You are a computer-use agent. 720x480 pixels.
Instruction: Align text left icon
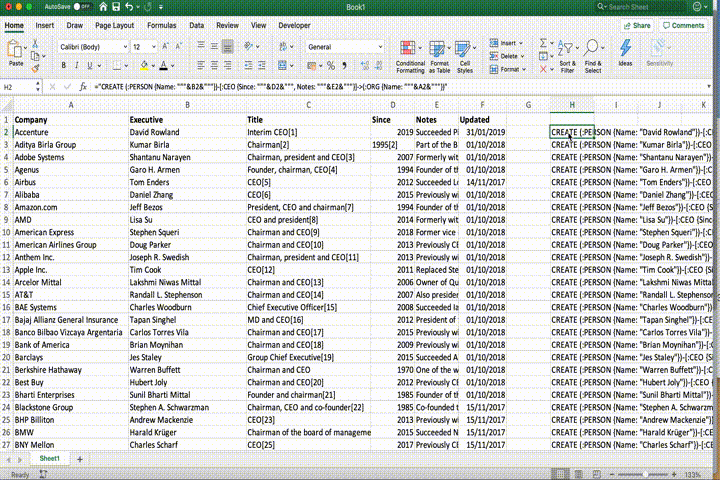(x=201, y=66)
